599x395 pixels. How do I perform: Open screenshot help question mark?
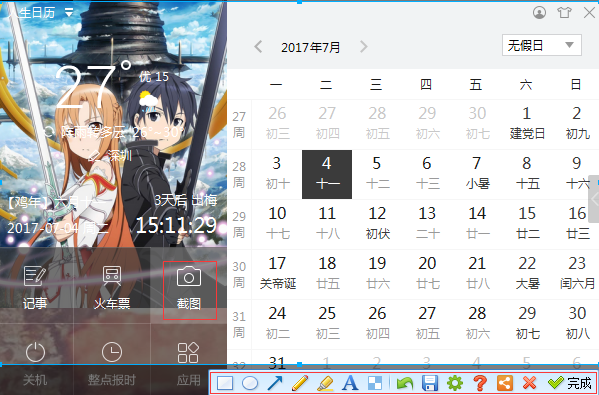[480, 383]
